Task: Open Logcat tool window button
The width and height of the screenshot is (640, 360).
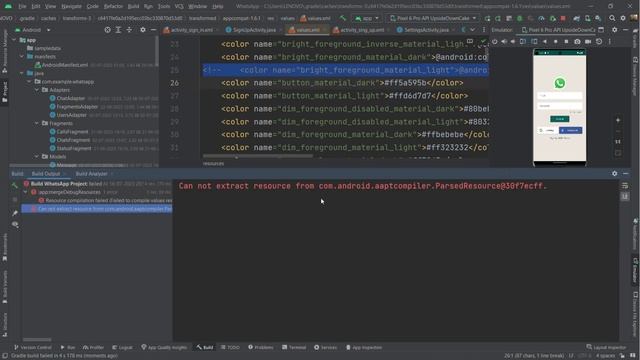Action: [x=122, y=347]
